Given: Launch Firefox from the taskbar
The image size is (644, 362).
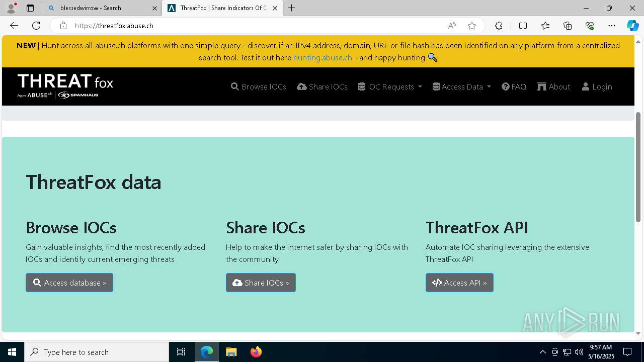Looking at the screenshot, I should 256,352.
